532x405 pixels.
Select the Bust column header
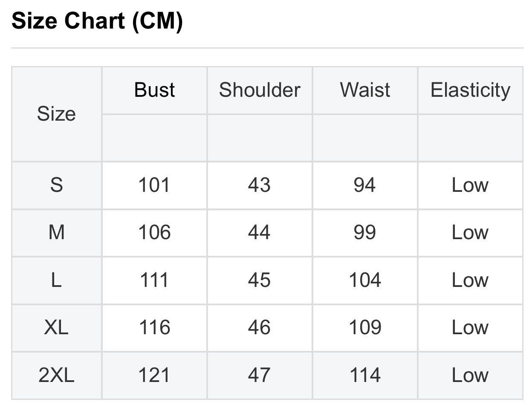click(x=154, y=90)
